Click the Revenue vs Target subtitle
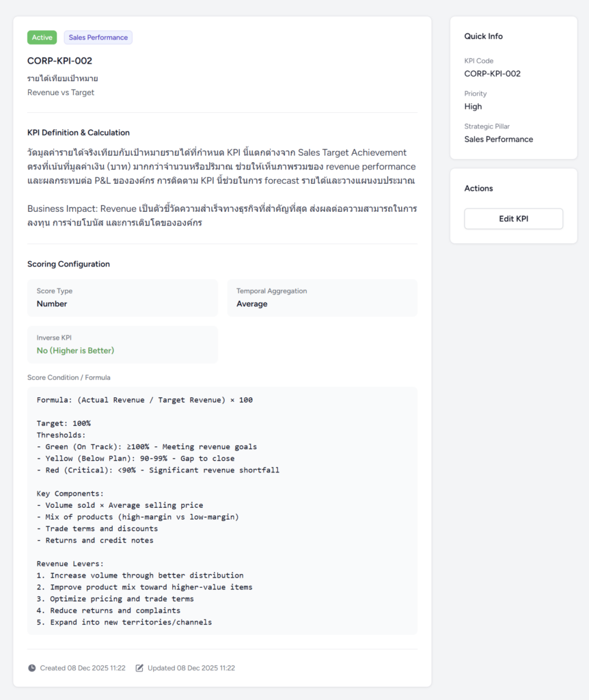Viewport: 589px width, 700px height. coord(61,92)
